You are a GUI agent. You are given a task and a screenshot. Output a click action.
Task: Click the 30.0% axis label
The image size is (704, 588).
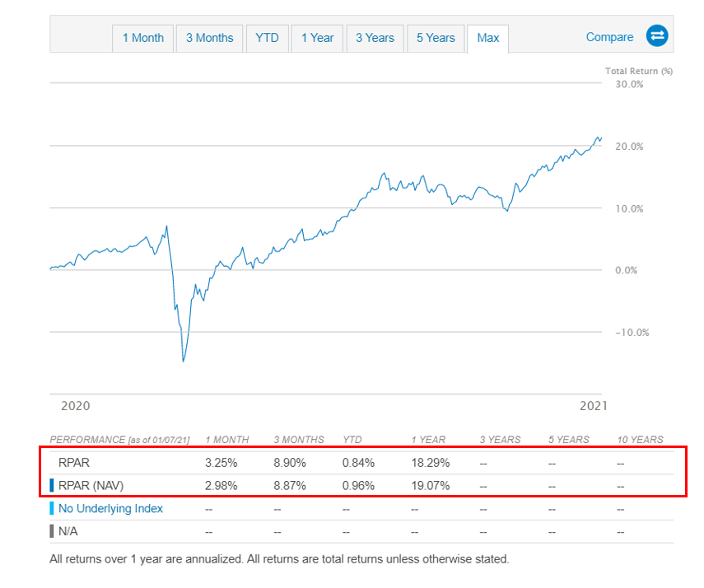pos(629,85)
